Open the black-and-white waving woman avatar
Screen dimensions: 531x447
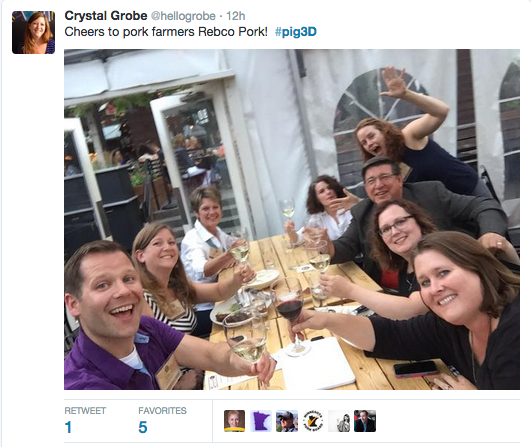339,421
